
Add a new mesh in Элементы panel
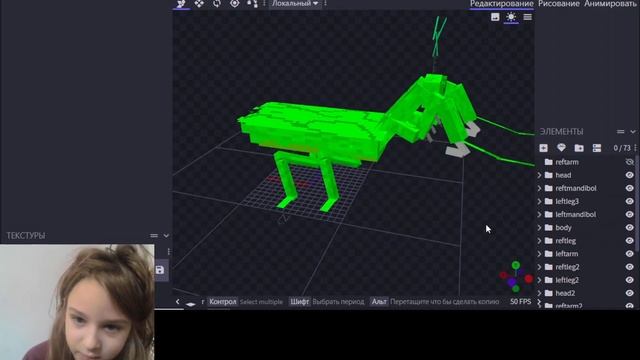click(x=561, y=148)
